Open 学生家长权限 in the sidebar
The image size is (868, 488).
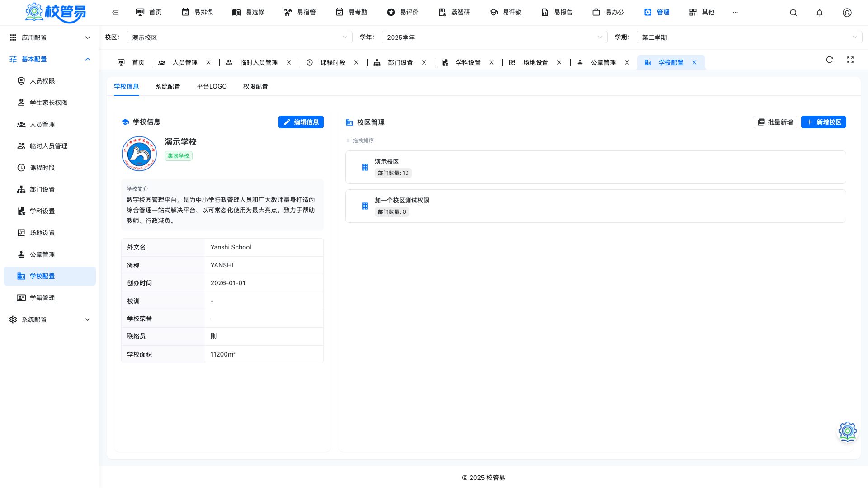click(x=50, y=103)
